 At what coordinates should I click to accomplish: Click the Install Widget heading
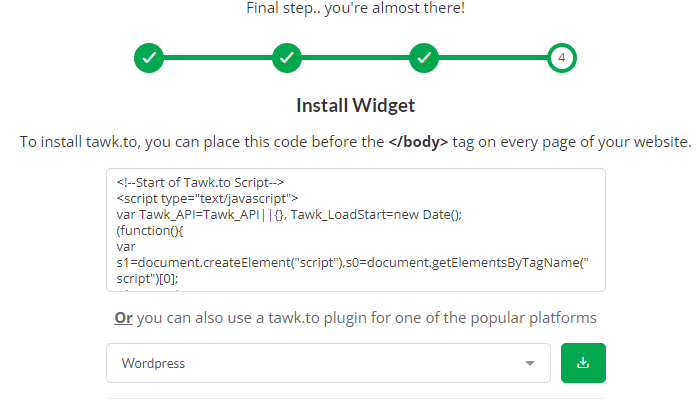355,105
